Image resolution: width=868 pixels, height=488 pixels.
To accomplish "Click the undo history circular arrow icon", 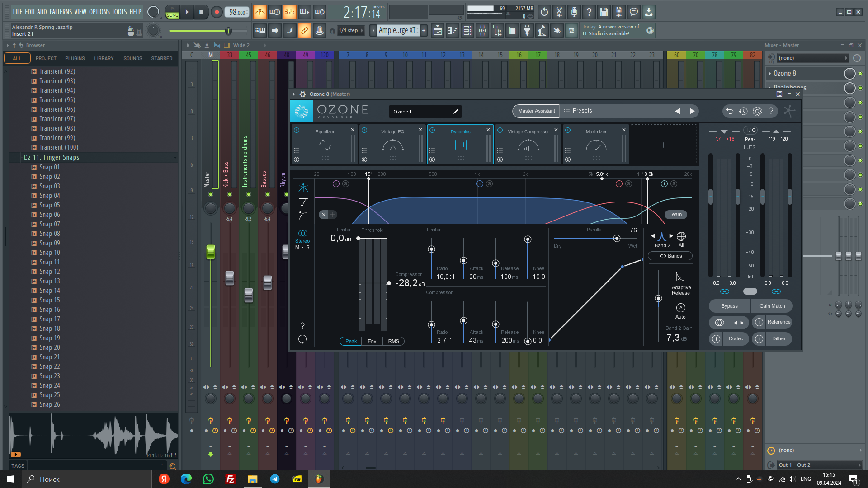I will pyautogui.click(x=544, y=12).
